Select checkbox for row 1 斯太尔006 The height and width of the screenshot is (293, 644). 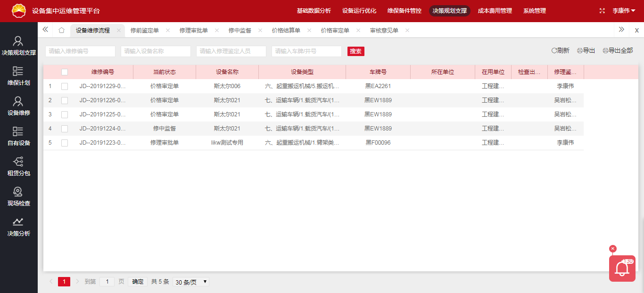(65, 86)
